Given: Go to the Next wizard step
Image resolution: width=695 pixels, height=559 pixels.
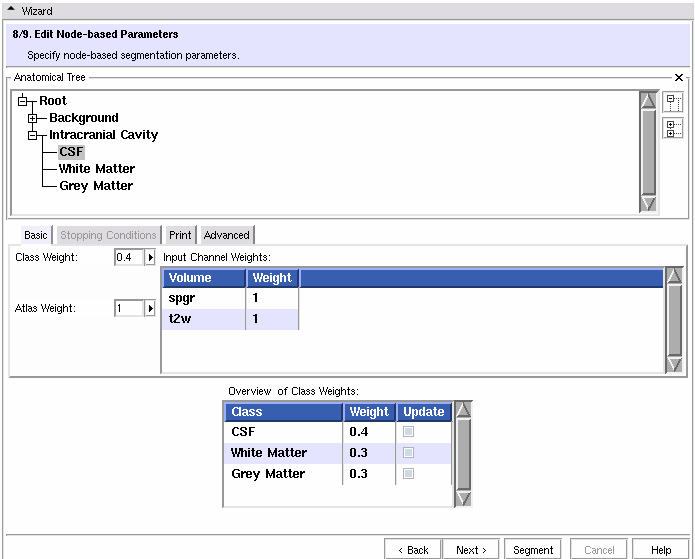Looking at the screenshot, I should click(x=471, y=550).
